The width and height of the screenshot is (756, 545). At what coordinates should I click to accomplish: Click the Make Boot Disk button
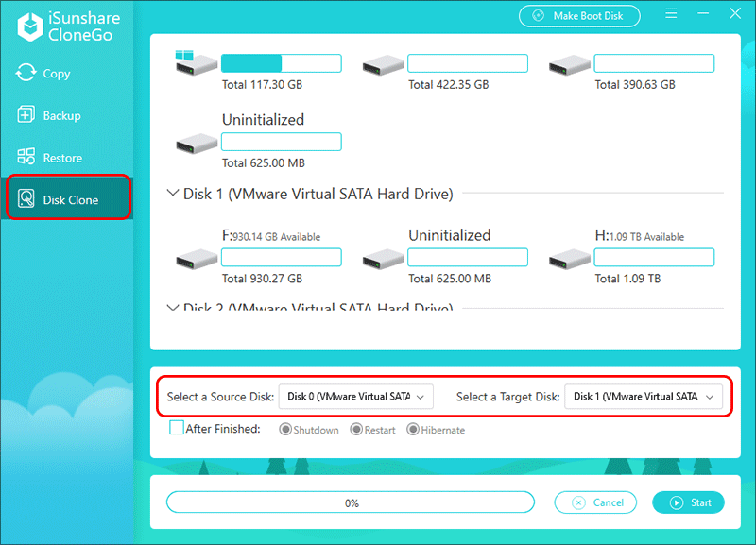[579, 16]
